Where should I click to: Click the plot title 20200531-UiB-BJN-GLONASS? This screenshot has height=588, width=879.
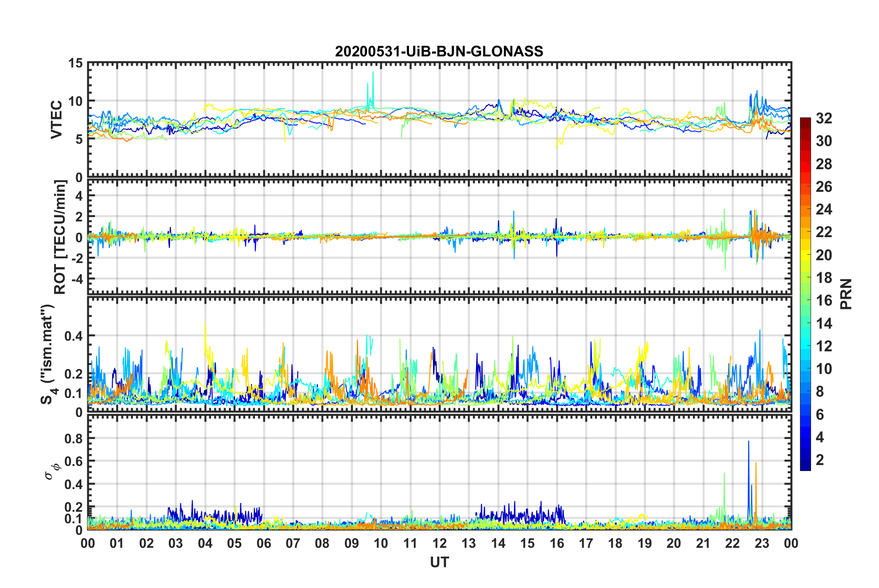coord(439,51)
